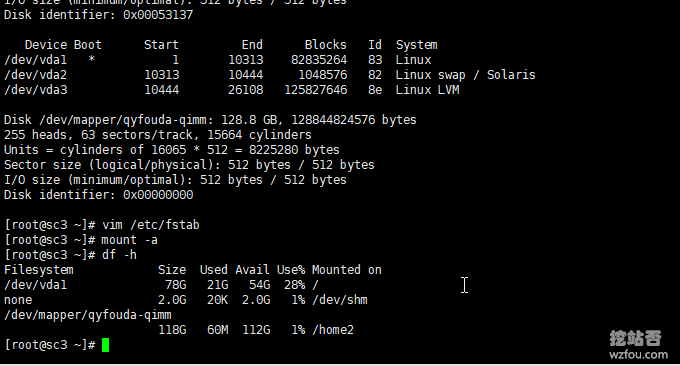Click the 'Filesystem' column header in df output
Image resolution: width=680 pixels, height=366 pixels.
point(39,270)
